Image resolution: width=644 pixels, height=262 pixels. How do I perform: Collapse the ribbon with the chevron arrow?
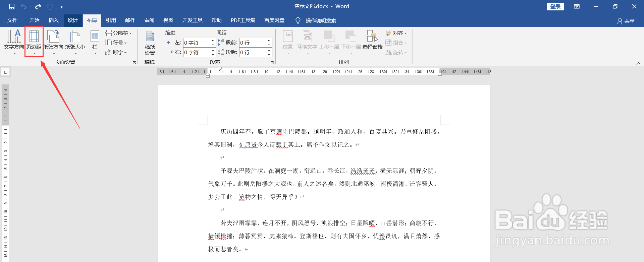638,63
